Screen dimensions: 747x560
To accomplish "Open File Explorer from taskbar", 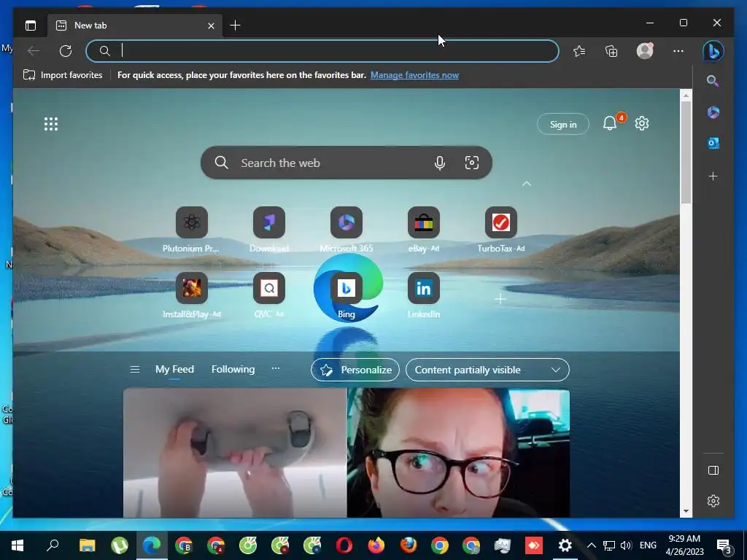I will click(x=88, y=545).
